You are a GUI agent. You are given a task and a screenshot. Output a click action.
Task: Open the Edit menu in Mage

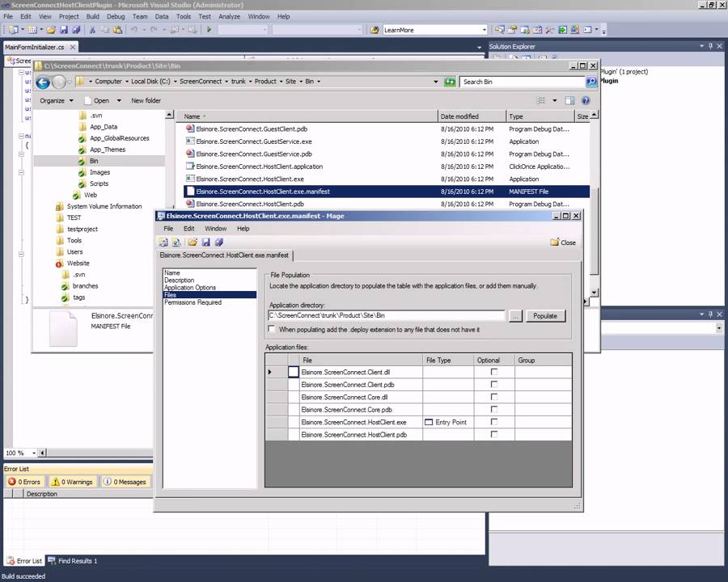(188, 228)
